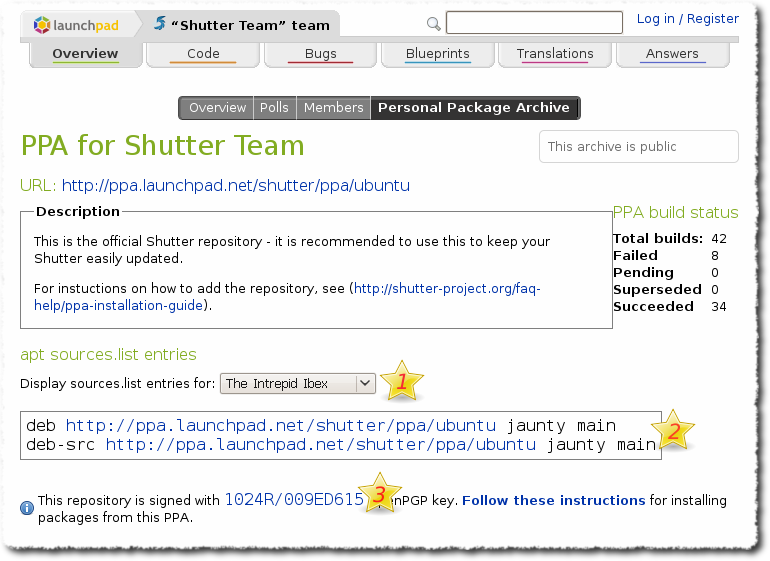Screen dimensions: 770x561
Task: Open the Intrepid Ibex distribution dropdown
Action: (298, 384)
